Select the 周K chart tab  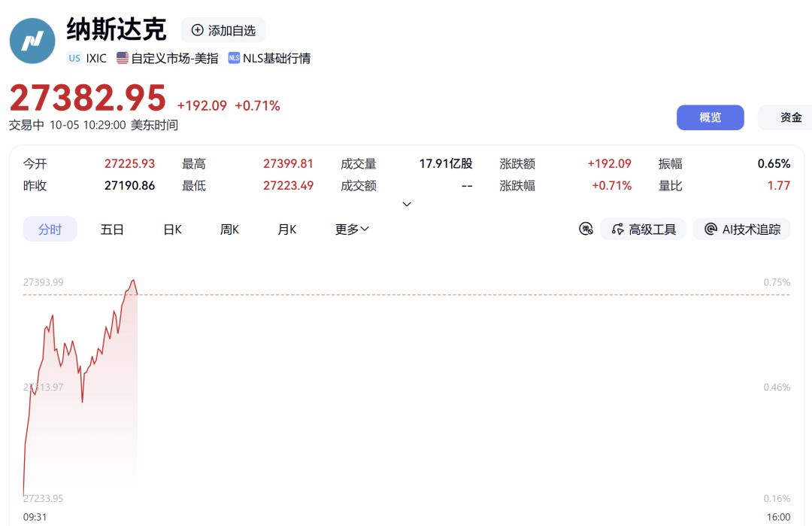click(x=229, y=229)
